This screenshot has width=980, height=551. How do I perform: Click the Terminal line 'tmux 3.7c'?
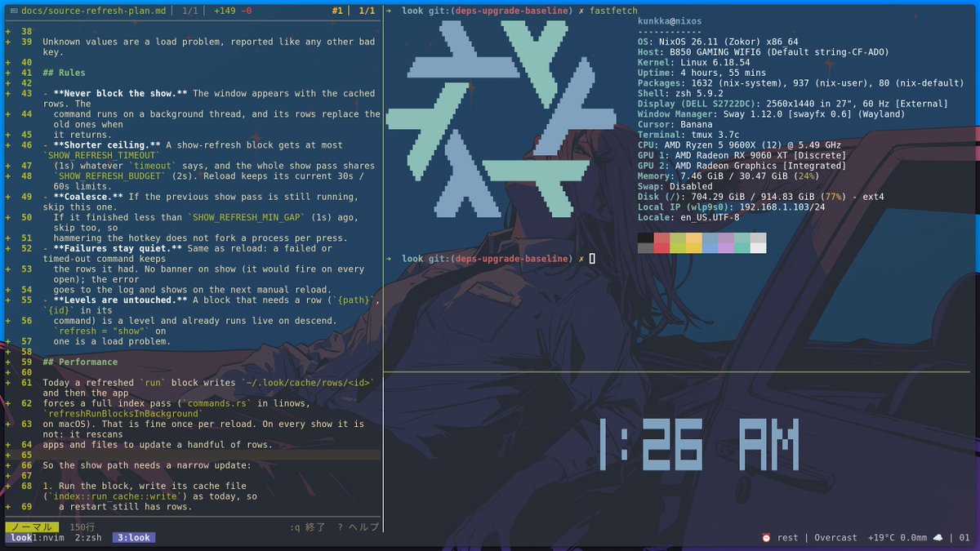click(x=688, y=135)
